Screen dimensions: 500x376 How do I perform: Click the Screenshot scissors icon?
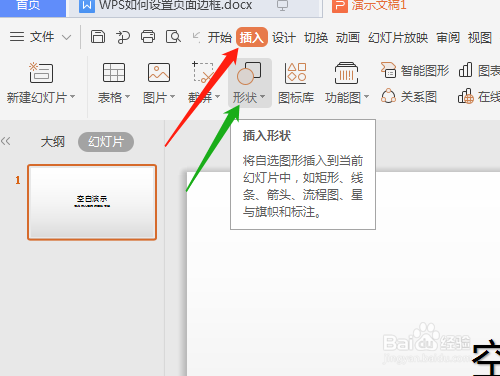click(203, 72)
